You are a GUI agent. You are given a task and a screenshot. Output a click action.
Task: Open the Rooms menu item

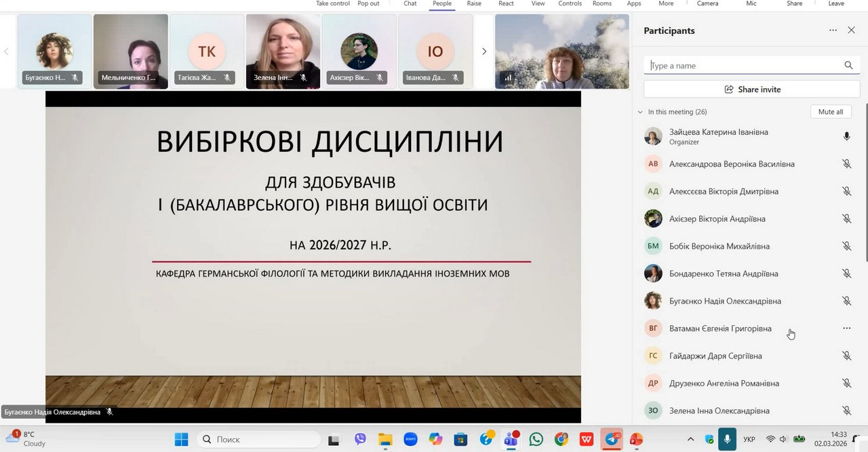[x=602, y=4]
